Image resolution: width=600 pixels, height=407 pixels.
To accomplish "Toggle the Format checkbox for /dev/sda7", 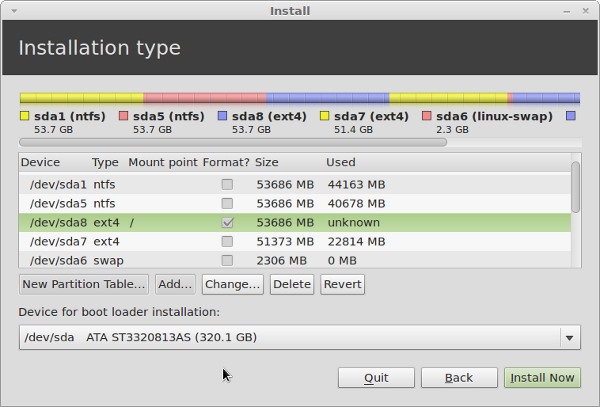I will 228,242.
